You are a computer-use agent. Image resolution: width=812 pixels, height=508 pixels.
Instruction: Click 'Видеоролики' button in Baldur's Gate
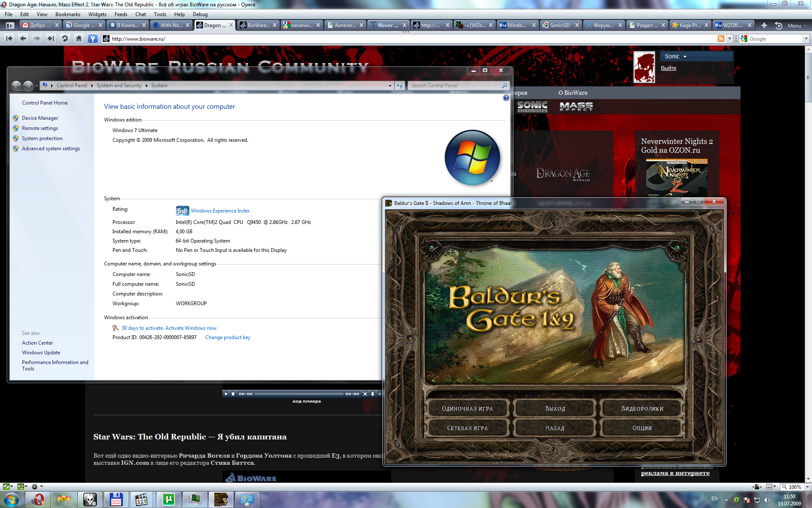tap(642, 409)
